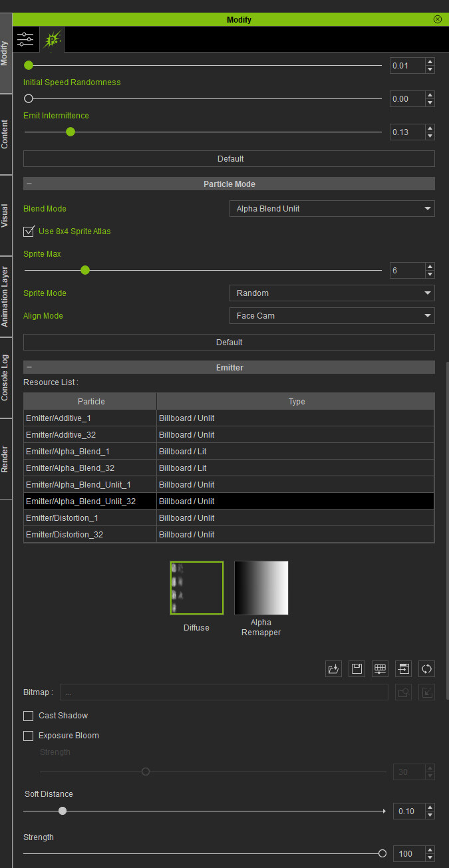449x868 pixels.
Task: Open the Visual side tab
Action: [x=5, y=216]
